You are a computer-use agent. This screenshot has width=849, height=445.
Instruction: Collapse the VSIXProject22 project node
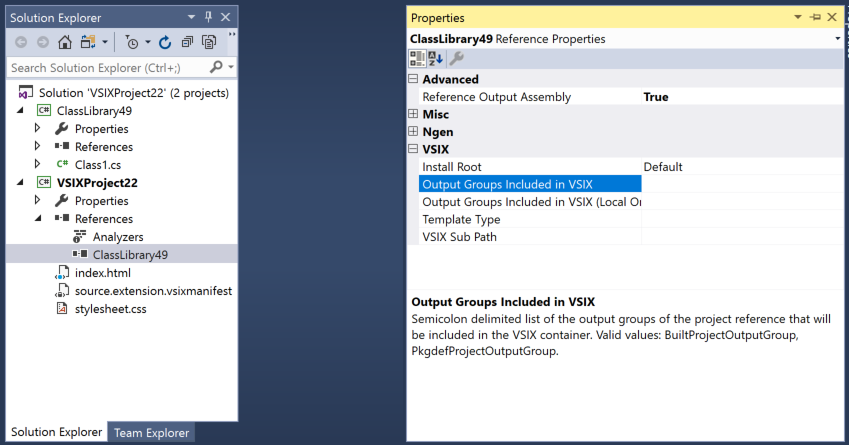coord(21,182)
